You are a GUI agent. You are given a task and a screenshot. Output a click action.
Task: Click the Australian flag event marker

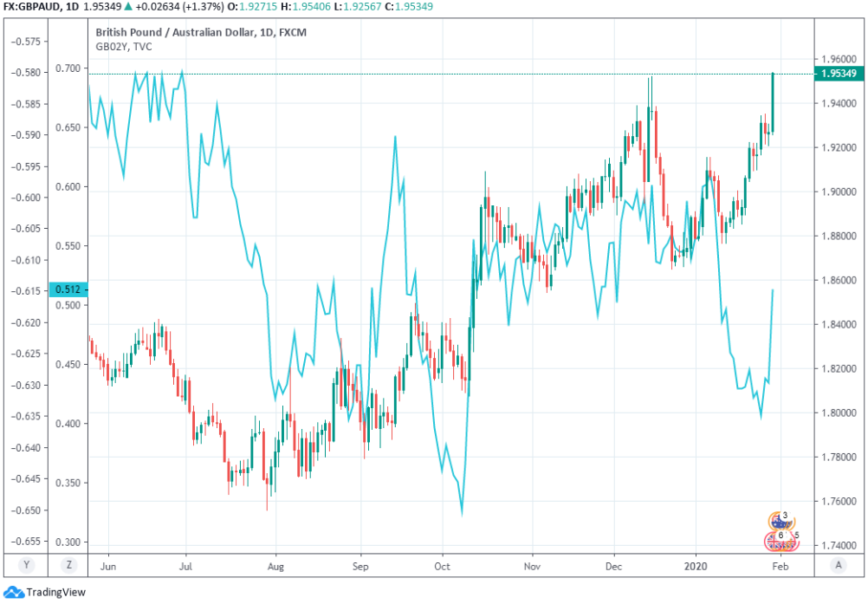click(x=781, y=521)
